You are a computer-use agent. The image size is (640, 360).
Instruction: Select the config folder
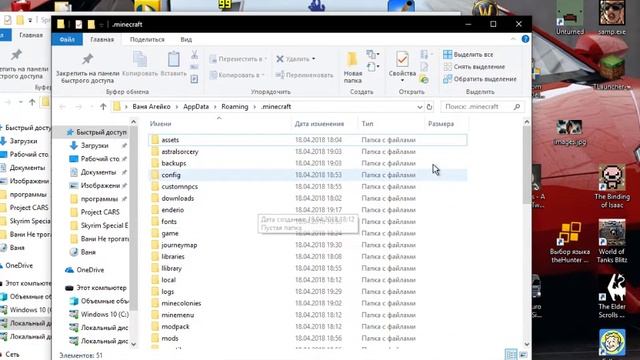click(308, 175)
